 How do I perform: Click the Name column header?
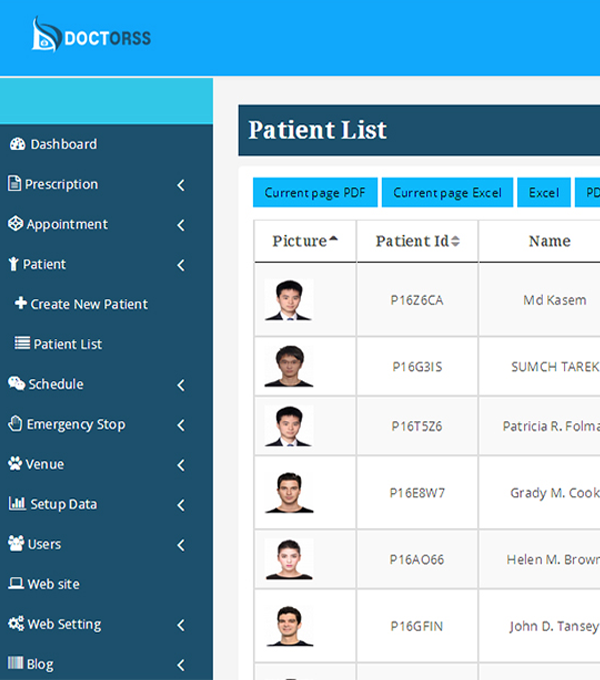550,241
